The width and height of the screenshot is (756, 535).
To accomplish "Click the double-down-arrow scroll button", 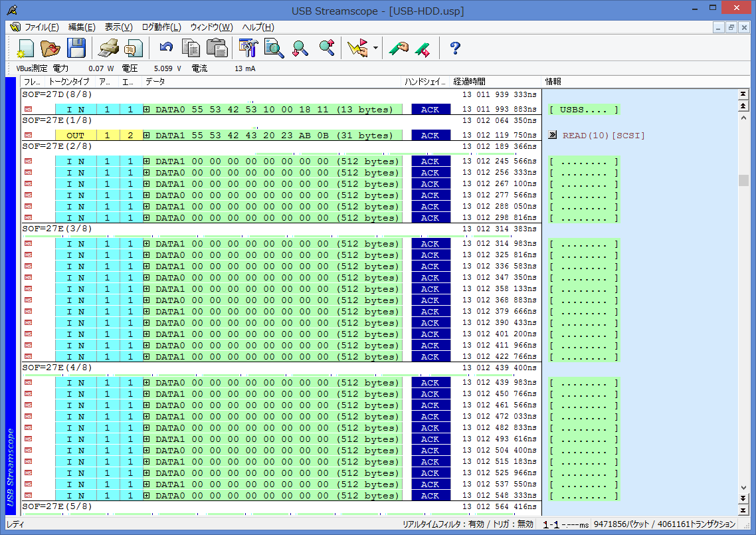I will [x=743, y=498].
